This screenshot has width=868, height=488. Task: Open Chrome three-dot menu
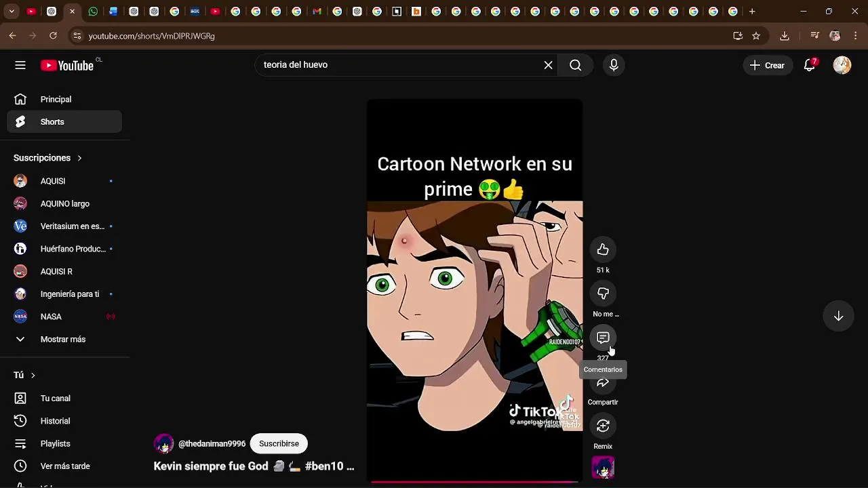[x=856, y=36]
